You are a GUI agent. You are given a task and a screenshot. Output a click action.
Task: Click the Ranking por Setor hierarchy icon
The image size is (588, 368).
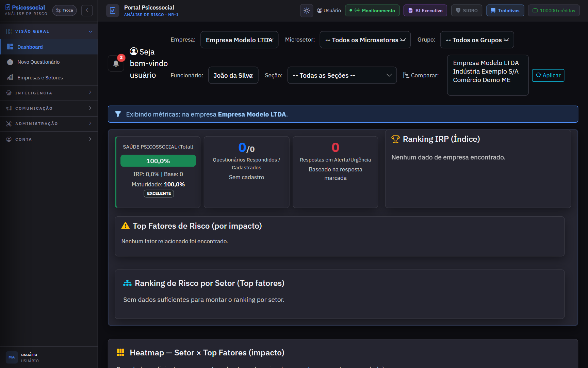coord(127,283)
